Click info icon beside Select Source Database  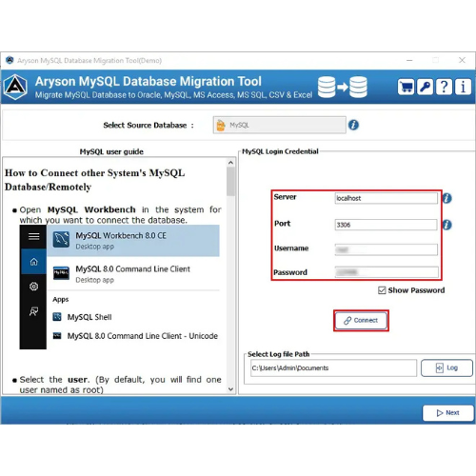[353, 125]
